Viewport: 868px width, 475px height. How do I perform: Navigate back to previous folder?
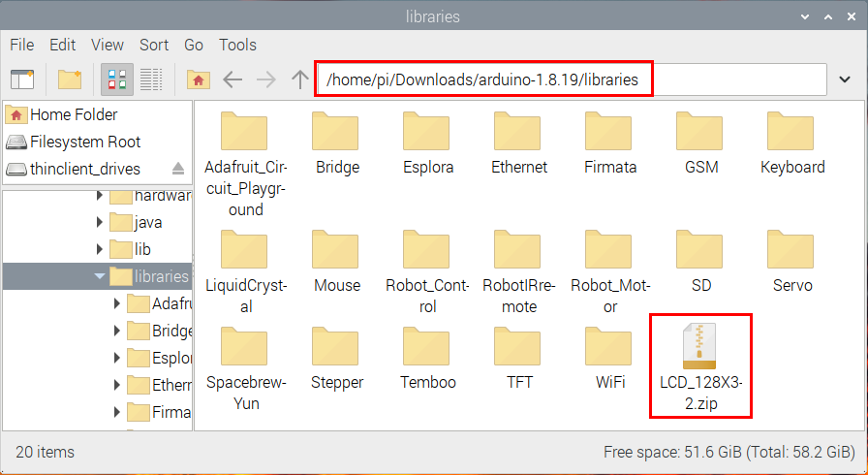point(232,79)
